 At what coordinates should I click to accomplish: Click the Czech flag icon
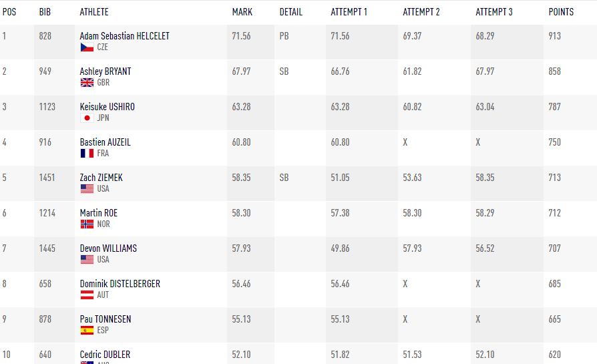(x=86, y=47)
